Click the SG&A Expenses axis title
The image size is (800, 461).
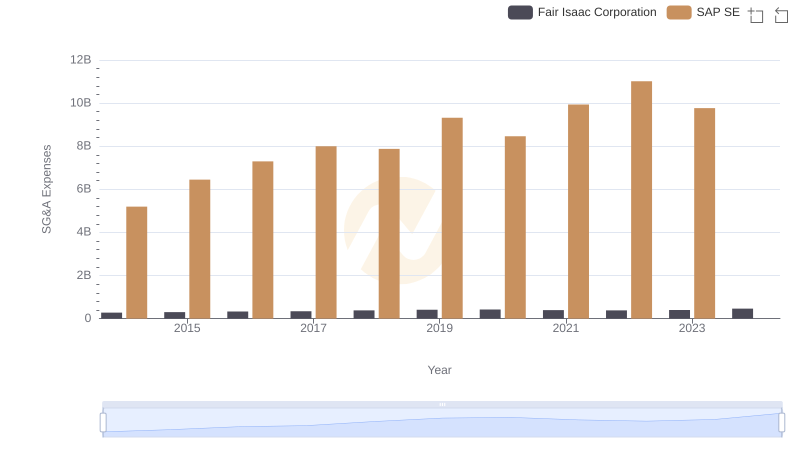coord(46,189)
